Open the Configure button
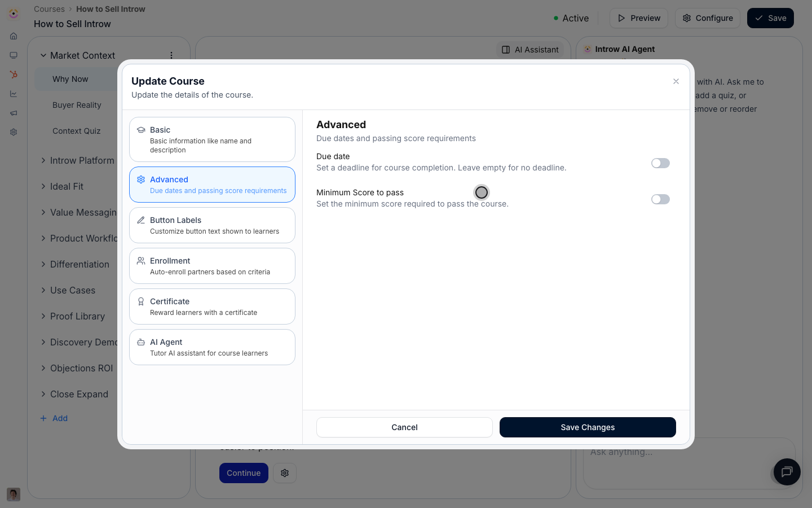Viewport: 812px width, 508px height. (x=708, y=18)
